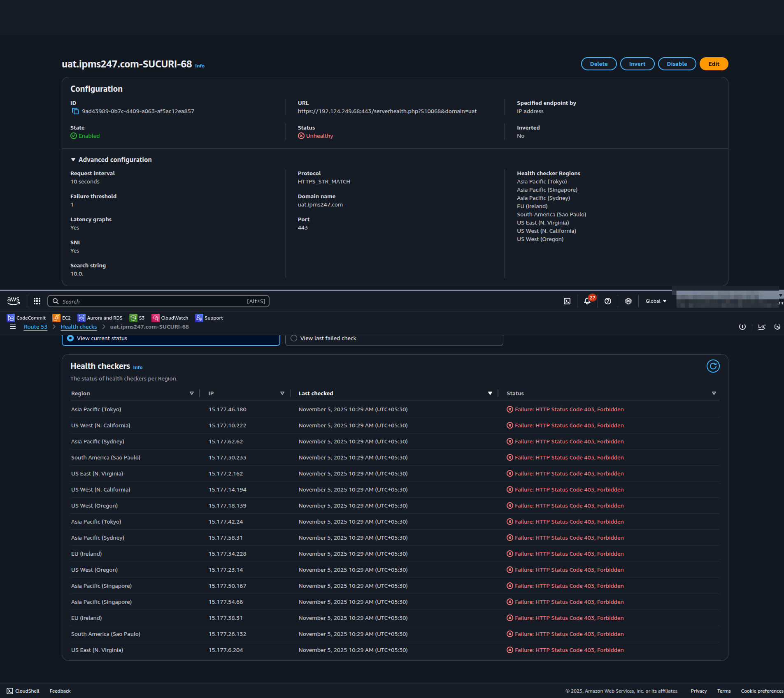The height and width of the screenshot is (698, 784).
Task: Open the account menu dropdown arrow
Action: point(781,295)
